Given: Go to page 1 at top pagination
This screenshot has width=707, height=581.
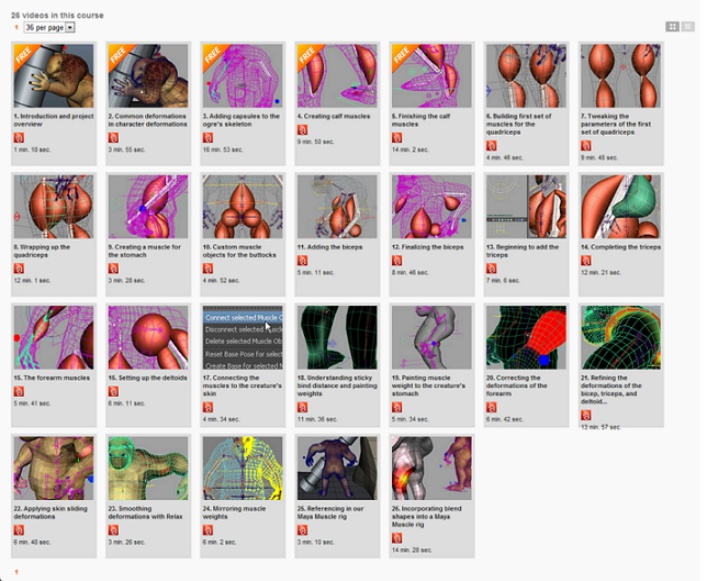Looking at the screenshot, I should pyautogui.click(x=17, y=27).
